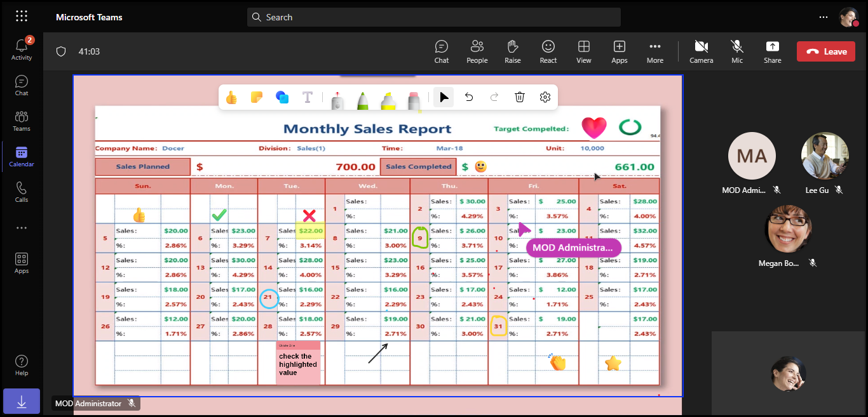Expand the React emoji options
868x417 pixels.
tap(548, 51)
